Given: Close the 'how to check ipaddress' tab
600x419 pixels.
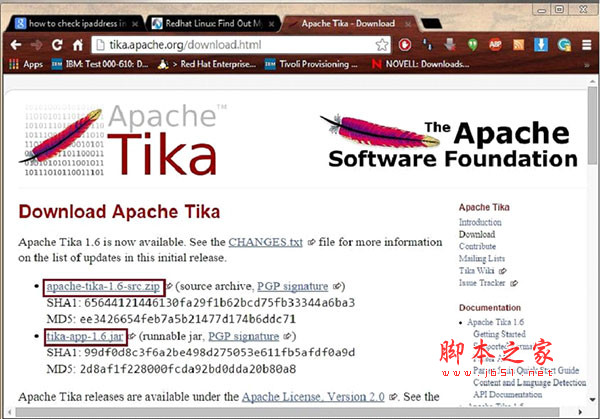Looking at the screenshot, I should click(135, 24).
